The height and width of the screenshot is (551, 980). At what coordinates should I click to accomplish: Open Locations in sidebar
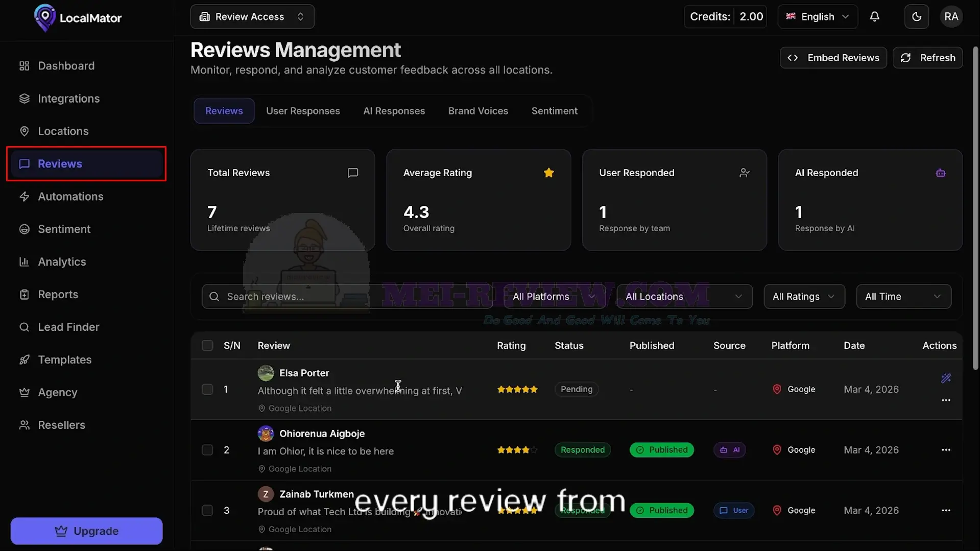(x=86, y=131)
